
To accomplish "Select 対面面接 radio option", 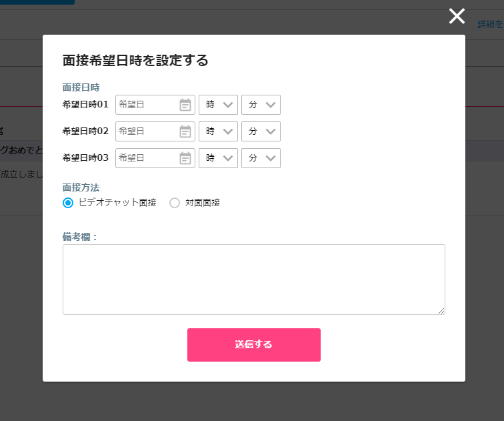I will 175,203.
